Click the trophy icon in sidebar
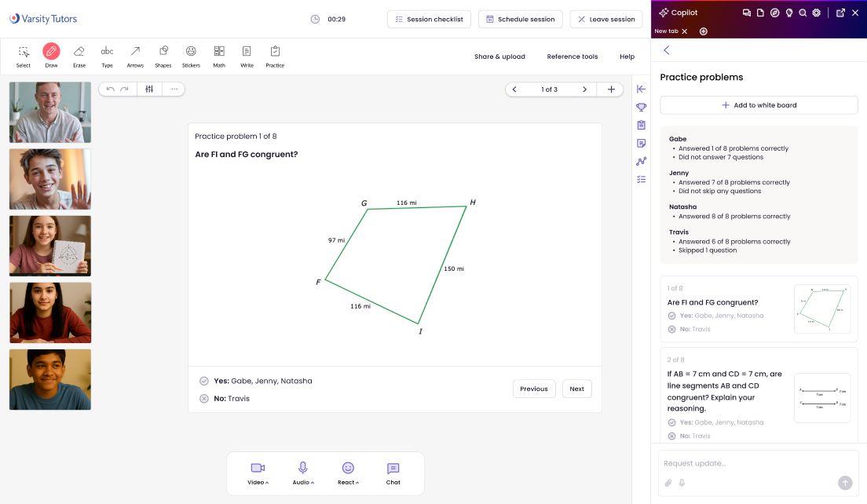 (x=642, y=107)
